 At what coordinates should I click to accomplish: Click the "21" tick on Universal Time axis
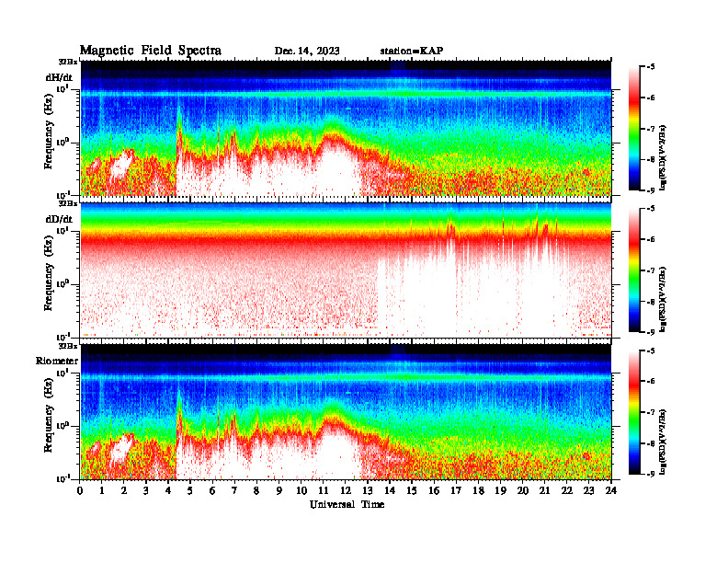(544, 491)
